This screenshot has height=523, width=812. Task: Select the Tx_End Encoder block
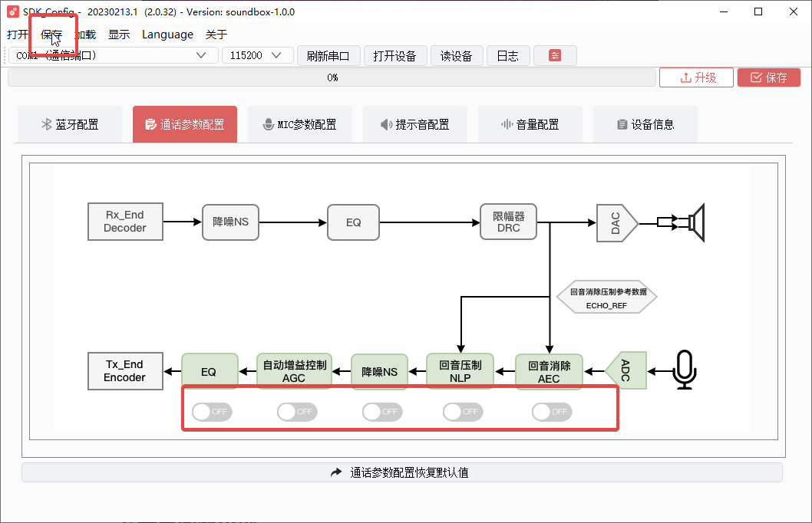[x=125, y=371]
